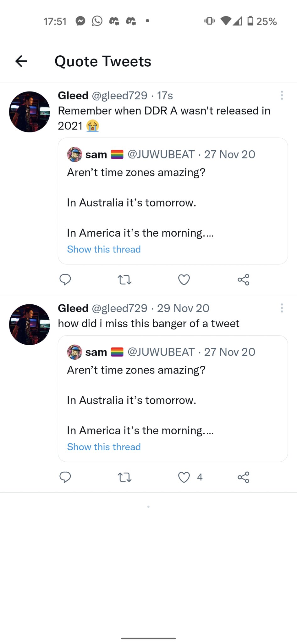The image size is (297, 644).
Task: Like the DDR A tweet
Action: pyautogui.click(x=184, y=280)
